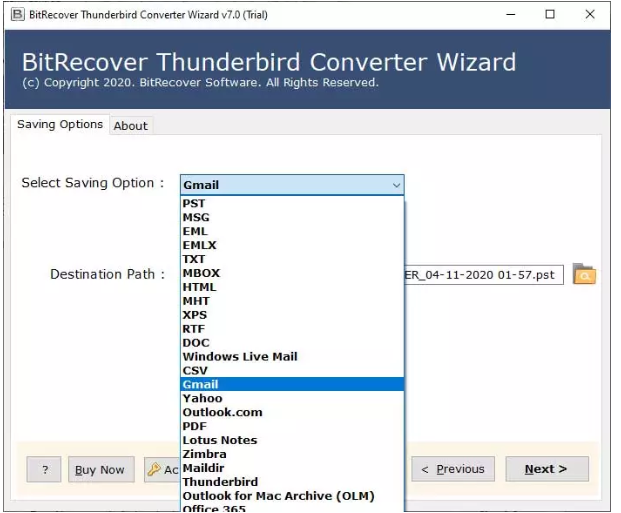621x513 pixels.
Task: Proceed with the Next button
Action: coord(547,469)
